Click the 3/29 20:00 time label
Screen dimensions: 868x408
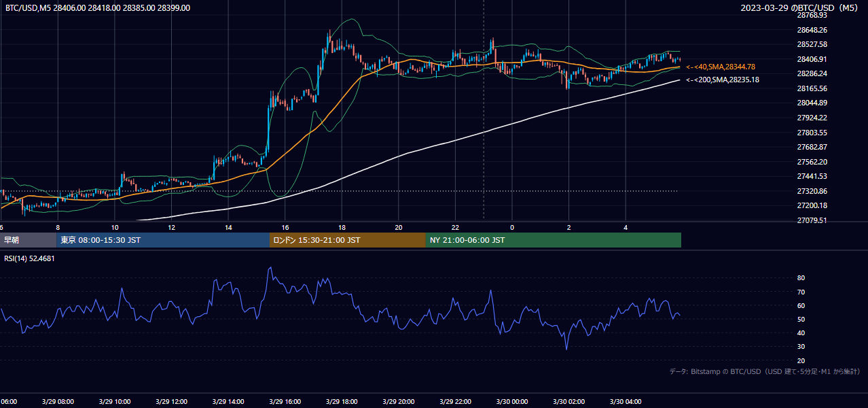(398, 402)
